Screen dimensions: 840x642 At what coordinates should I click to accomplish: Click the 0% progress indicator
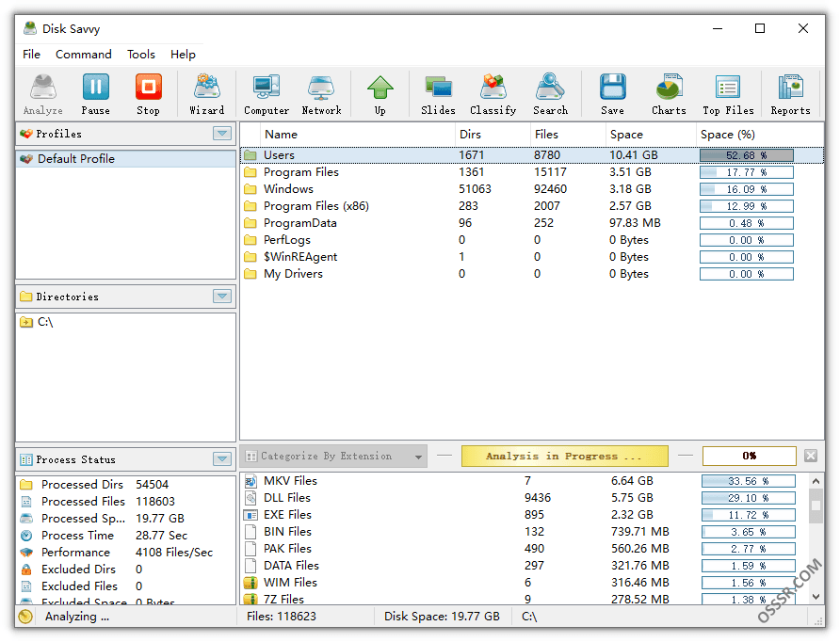tap(749, 457)
